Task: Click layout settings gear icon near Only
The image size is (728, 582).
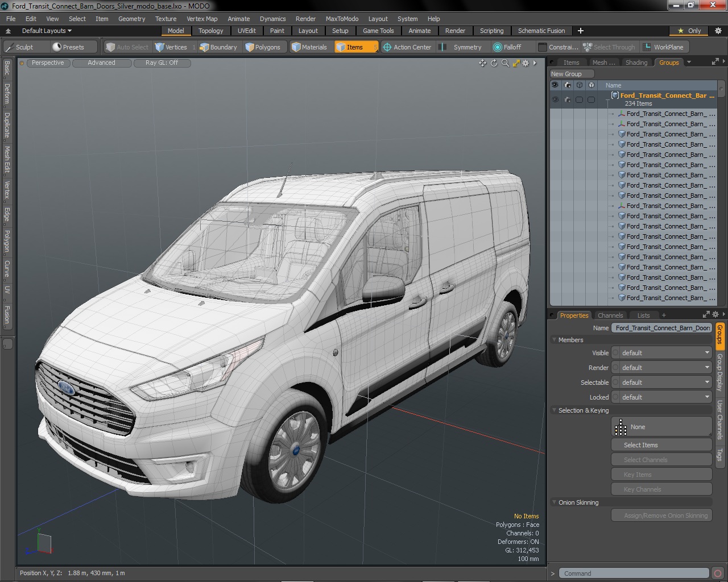Action: [718, 31]
